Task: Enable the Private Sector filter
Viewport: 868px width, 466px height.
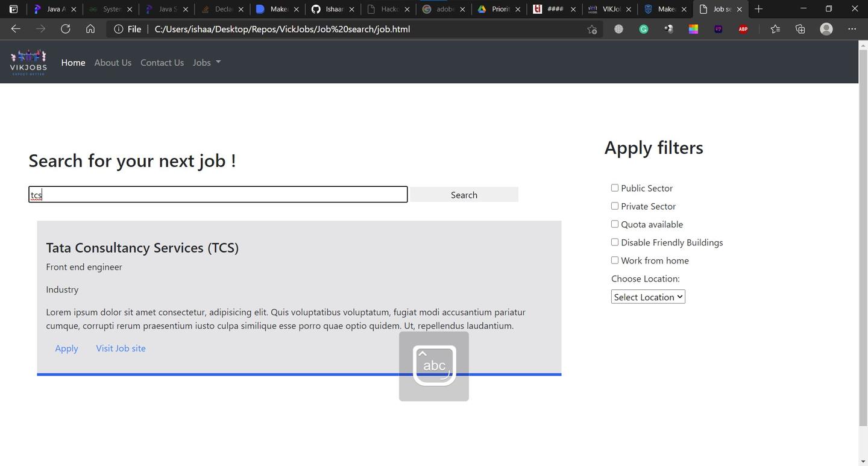Action: pos(615,206)
